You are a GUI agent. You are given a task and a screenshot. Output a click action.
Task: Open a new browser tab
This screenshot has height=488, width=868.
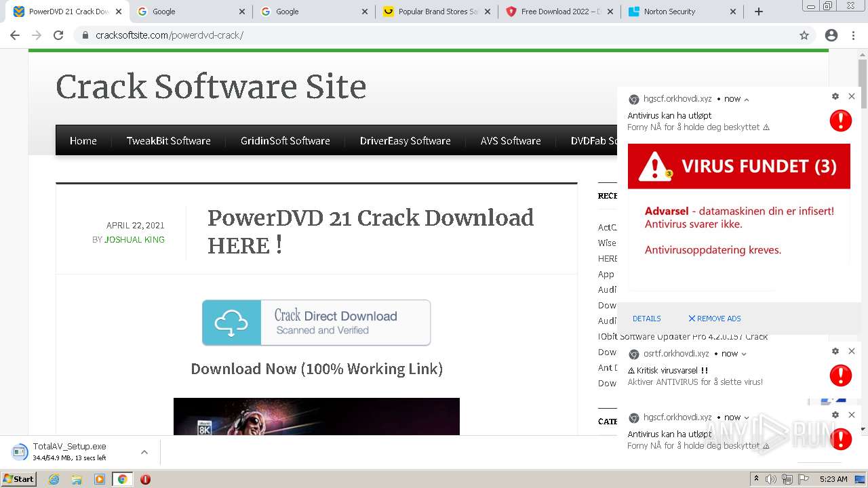pyautogui.click(x=759, y=12)
